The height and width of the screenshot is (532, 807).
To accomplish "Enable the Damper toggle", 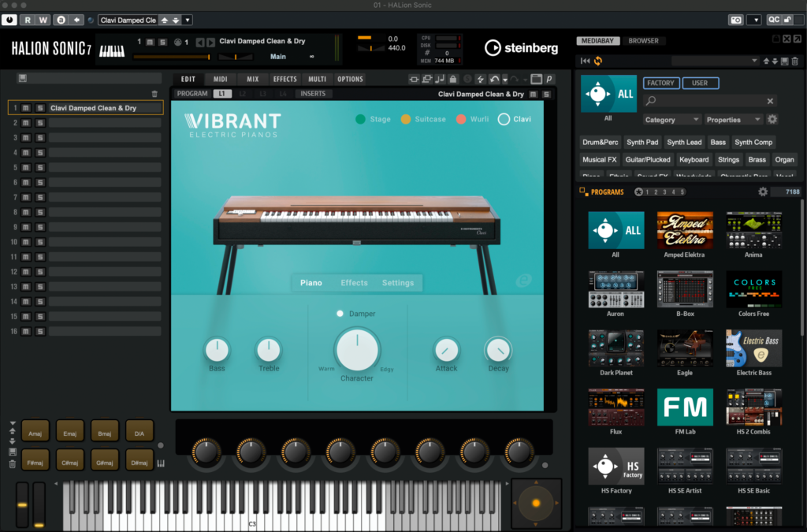I will coord(340,314).
